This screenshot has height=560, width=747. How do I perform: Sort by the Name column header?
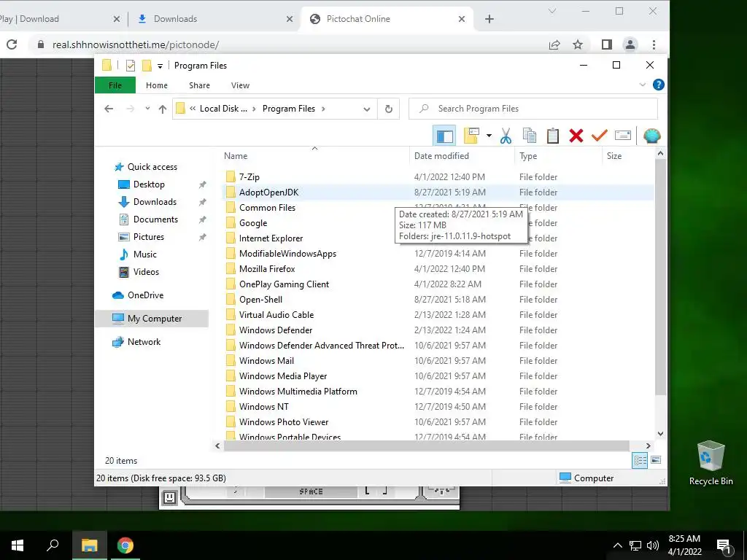(316, 156)
